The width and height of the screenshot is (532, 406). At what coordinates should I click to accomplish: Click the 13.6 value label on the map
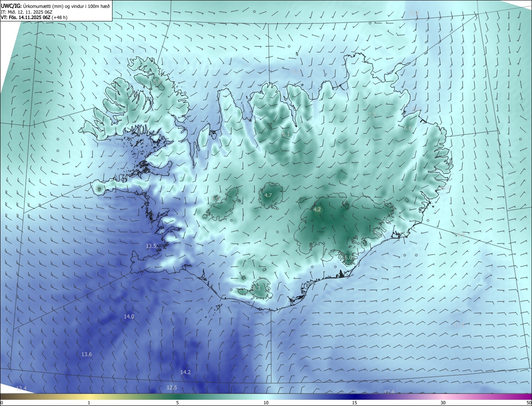86,355
